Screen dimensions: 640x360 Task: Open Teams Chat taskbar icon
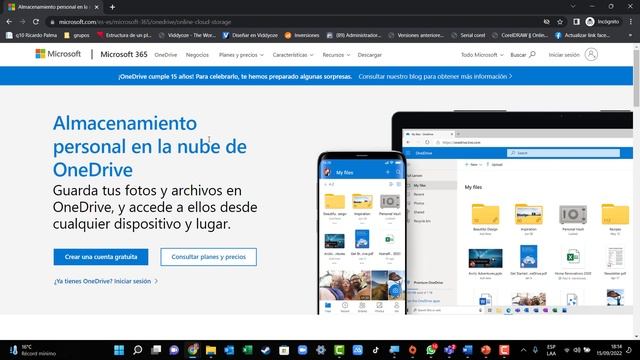(x=174, y=350)
